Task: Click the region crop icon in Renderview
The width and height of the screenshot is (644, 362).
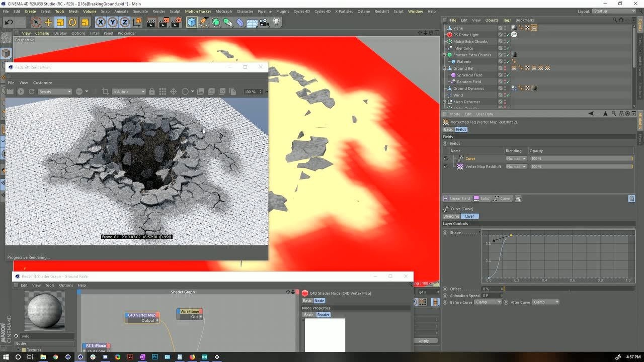Action: point(106,92)
